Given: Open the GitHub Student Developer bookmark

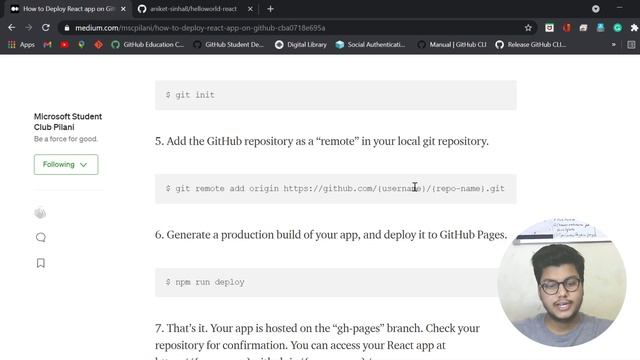Looking at the screenshot, I should coord(229,44).
